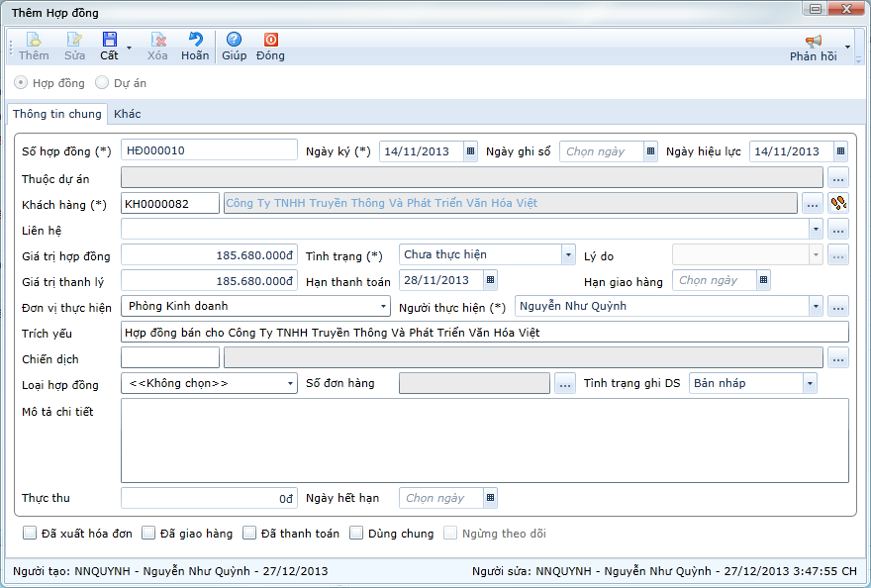Expand the Loại hợp đồng combo box
871x588 pixels.
pyautogui.click(x=290, y=383)
